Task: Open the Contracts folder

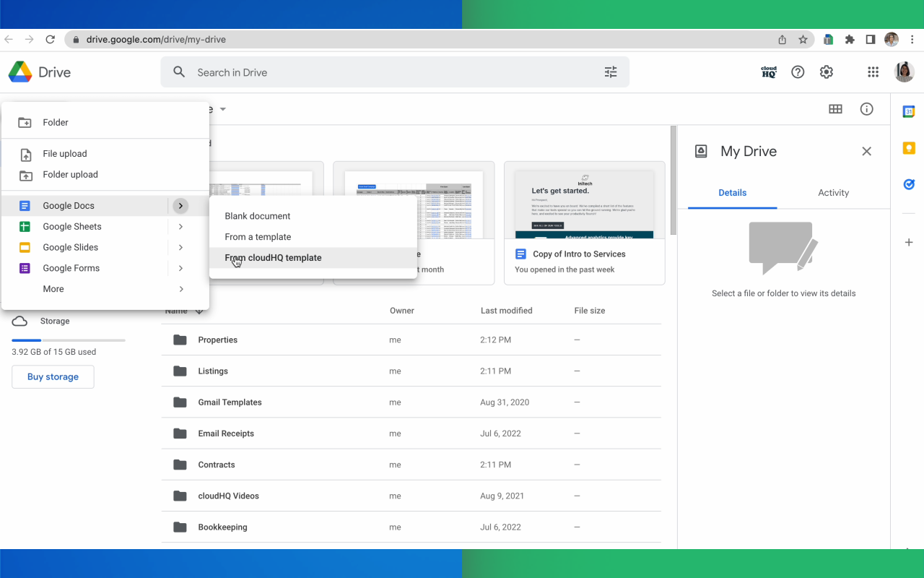Action: click(x=217, y=465)
